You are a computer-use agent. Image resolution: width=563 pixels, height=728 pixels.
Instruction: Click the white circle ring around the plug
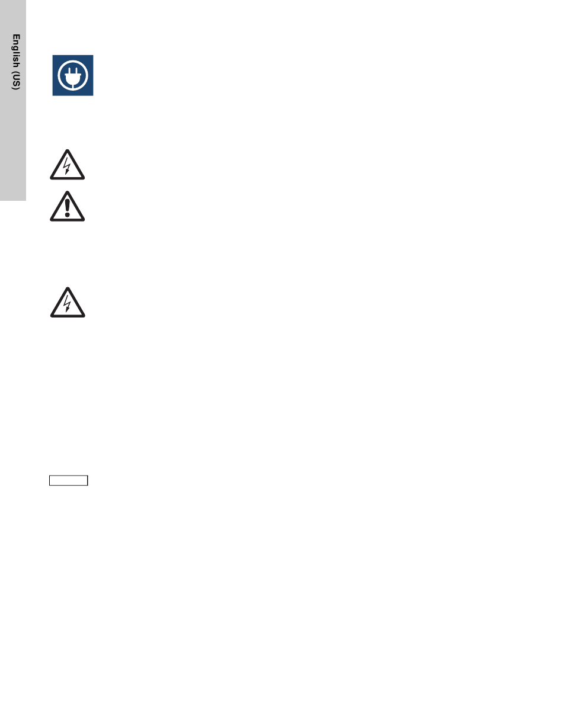(x=73, y=75)
